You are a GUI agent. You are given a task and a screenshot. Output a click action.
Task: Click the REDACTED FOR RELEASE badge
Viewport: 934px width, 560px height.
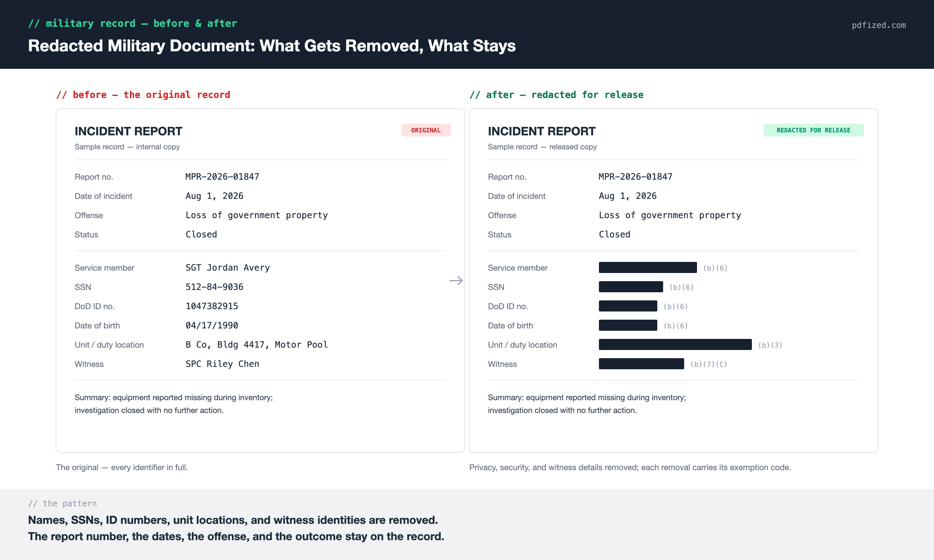tap(813, 130)
